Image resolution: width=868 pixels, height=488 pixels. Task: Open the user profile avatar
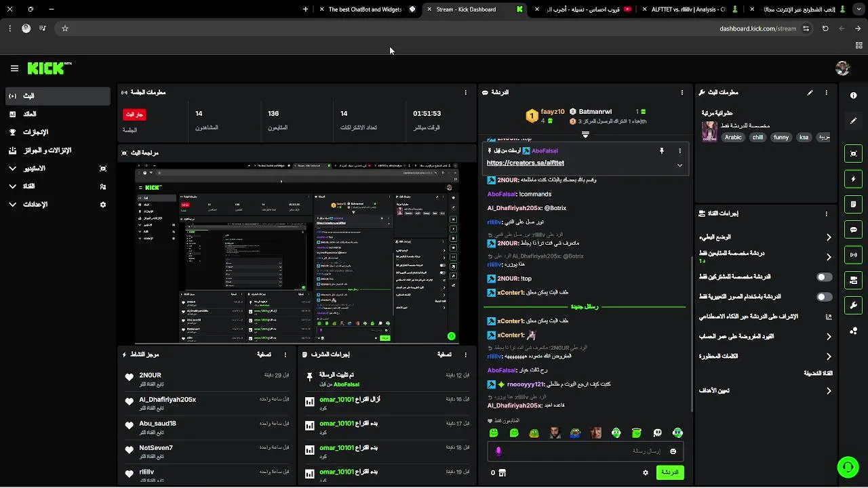coord(842,68)
